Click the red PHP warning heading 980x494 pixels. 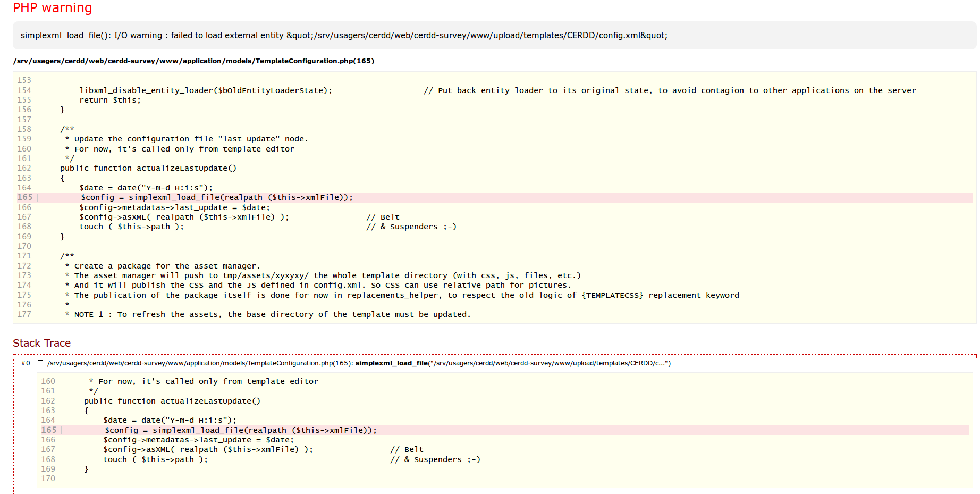pos(52,8)
